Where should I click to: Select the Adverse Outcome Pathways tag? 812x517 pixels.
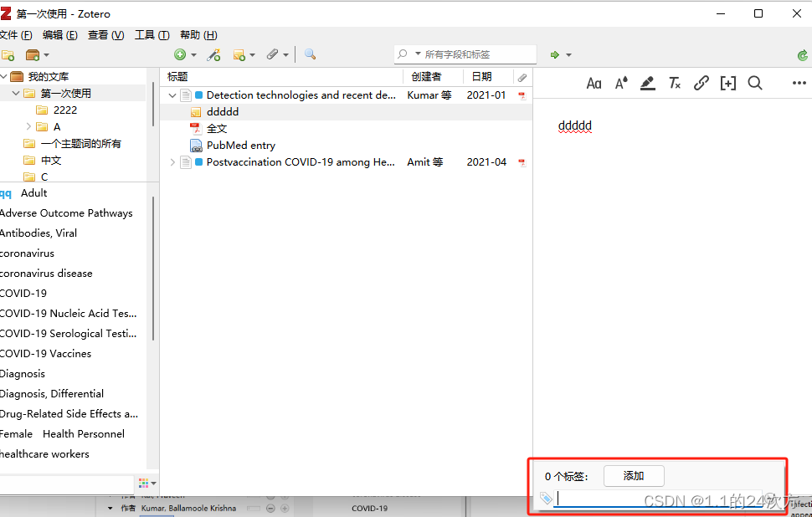[x=66, y=213]
